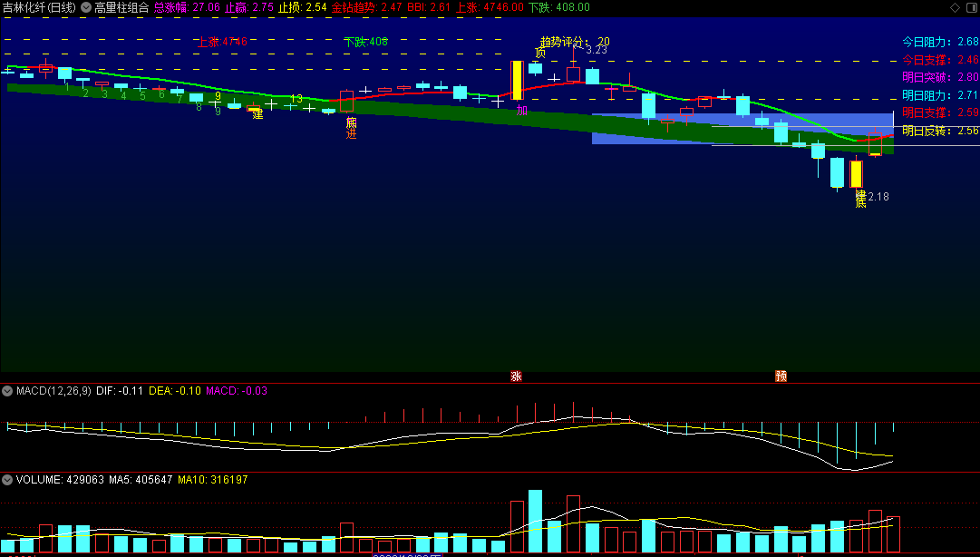
Task: Click the yellow 13 count label
Action: pos(296,99)
